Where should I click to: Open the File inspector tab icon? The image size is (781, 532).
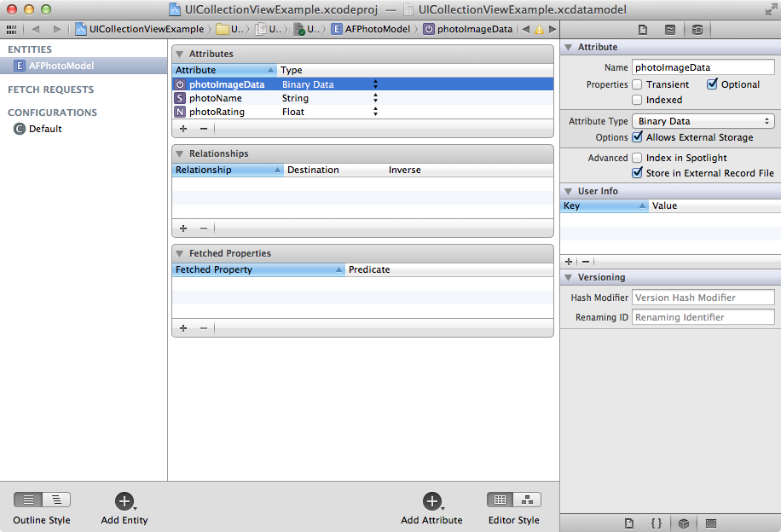click(x=642, y=29)
